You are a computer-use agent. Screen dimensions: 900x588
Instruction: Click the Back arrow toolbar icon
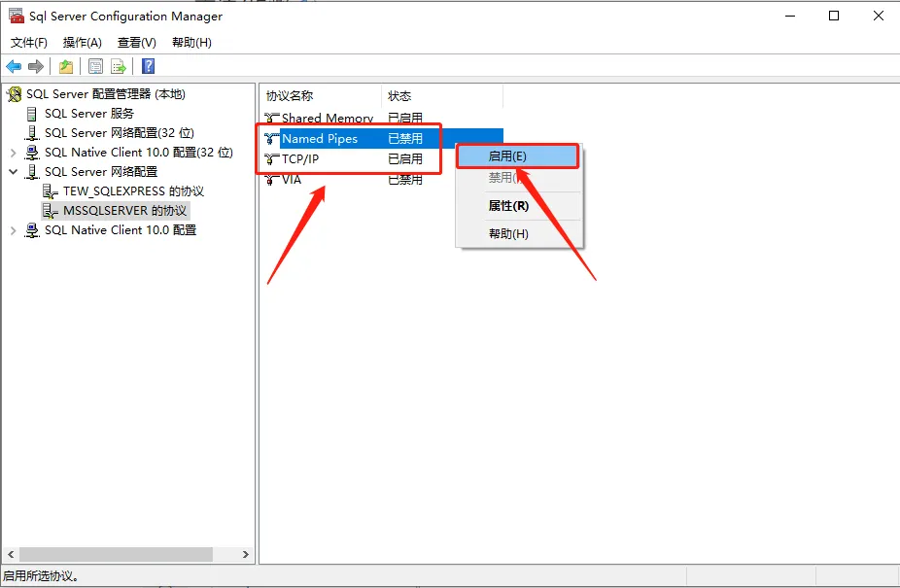[14, 67]
